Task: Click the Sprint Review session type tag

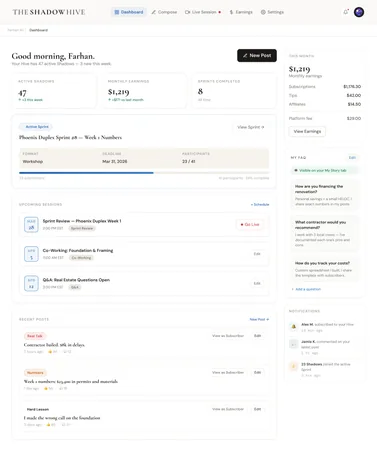Action: 82,228
